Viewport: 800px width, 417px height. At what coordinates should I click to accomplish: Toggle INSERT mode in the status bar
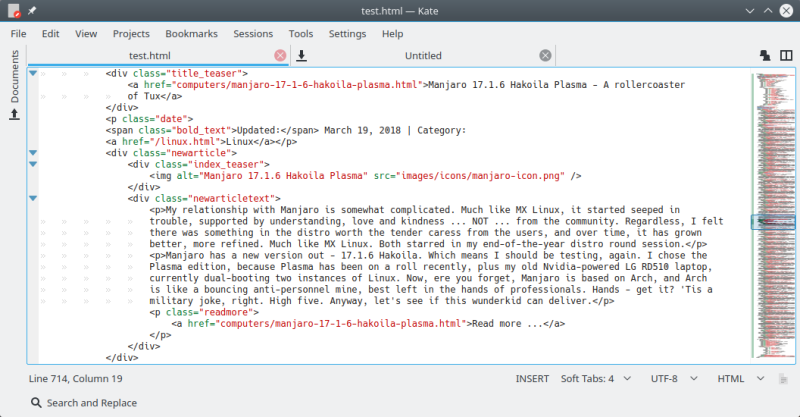point(532,379)
